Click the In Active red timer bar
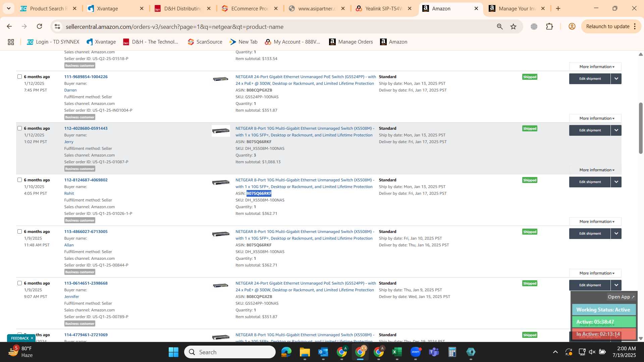This screenshot has width=644, height=362. [604, 334]
